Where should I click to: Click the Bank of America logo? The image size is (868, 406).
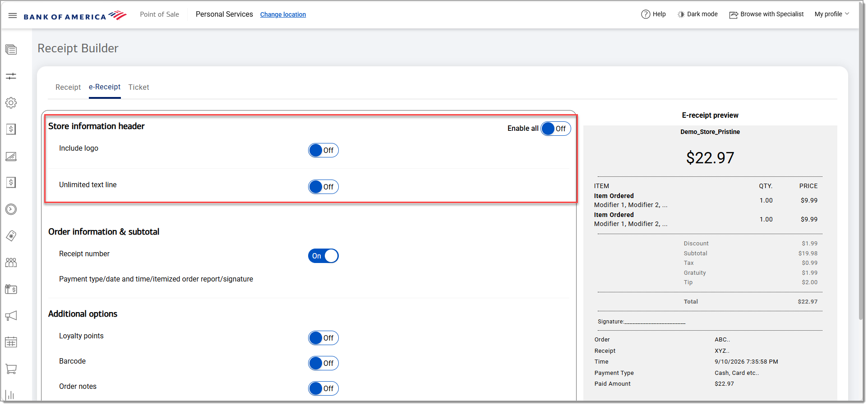coord(75,16)
